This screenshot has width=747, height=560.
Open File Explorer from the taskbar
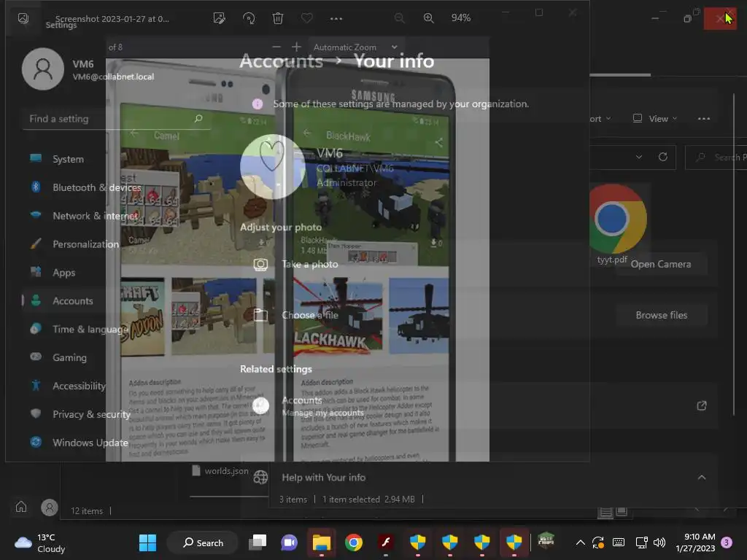(x=321, y=542)
